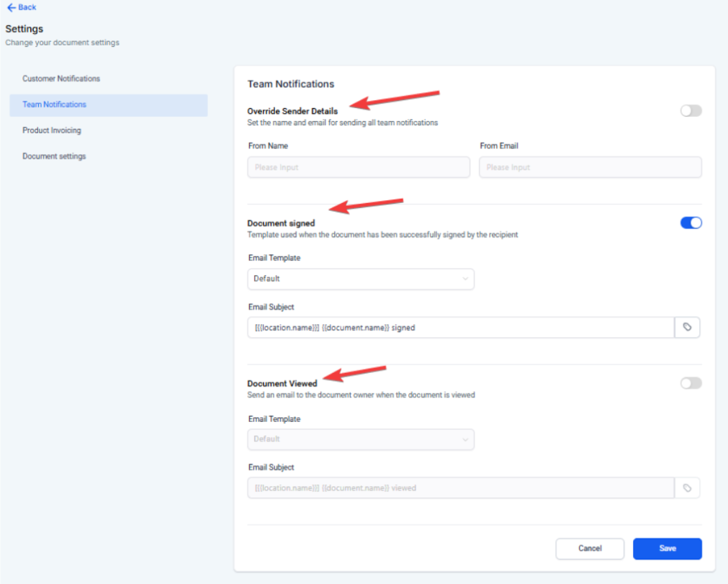Click chevron arrow in Document signed template selector
This screenshot has width=728, height=584.
tap(465, 279)
